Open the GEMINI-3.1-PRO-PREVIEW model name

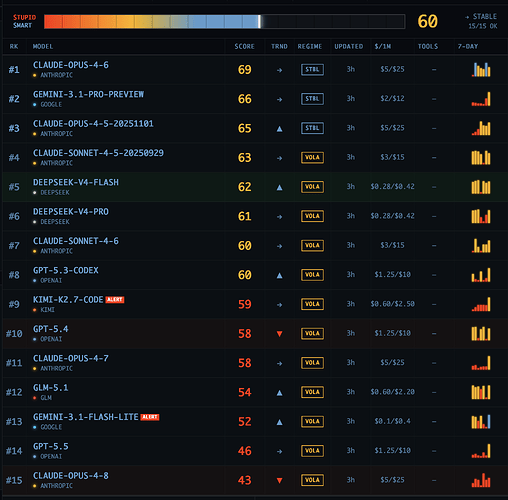[88, 94]
